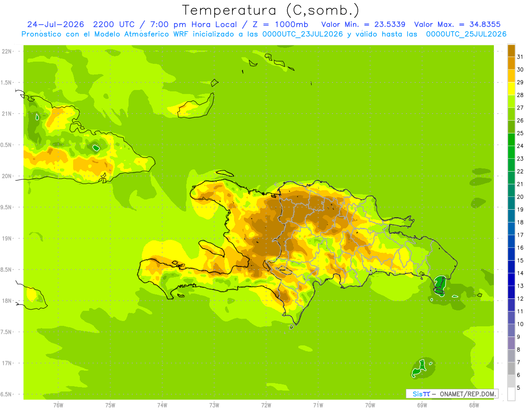
Task: Click the dark brown swatch above 31
Action: pyautogui.click(x=511, y=51)
